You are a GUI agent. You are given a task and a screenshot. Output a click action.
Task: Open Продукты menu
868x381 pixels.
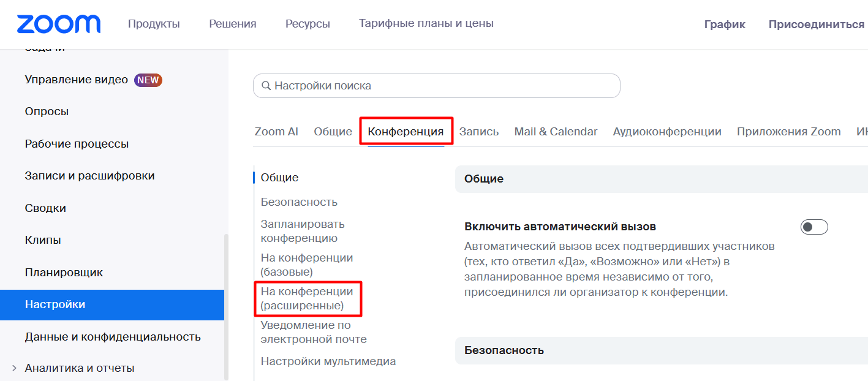(x=154, y=24)
